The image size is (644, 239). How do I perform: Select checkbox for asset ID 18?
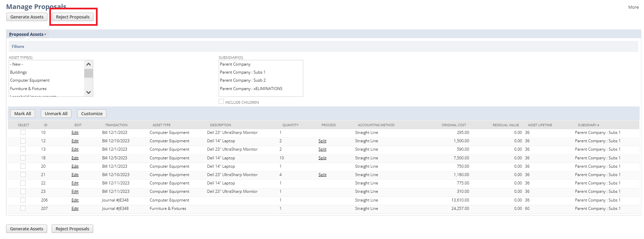(x=23, y=158)
